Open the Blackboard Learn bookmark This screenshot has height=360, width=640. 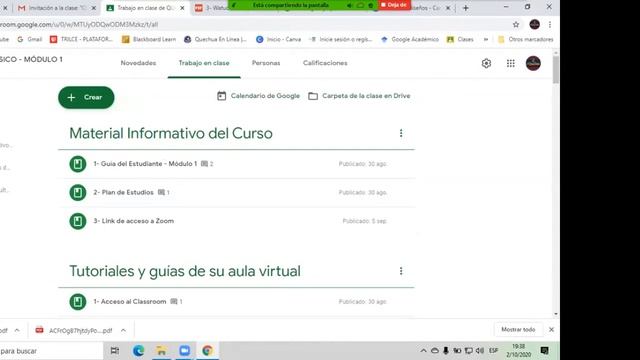149,39
